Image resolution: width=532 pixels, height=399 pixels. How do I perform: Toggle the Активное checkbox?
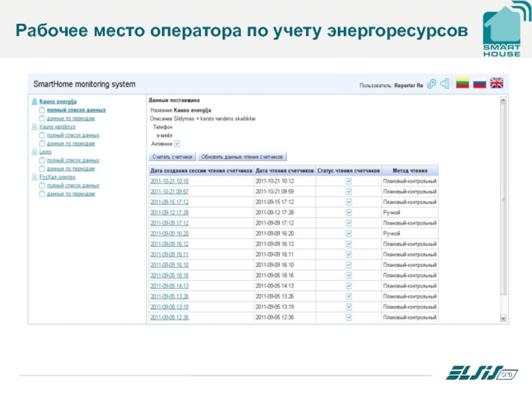point(177,144)
